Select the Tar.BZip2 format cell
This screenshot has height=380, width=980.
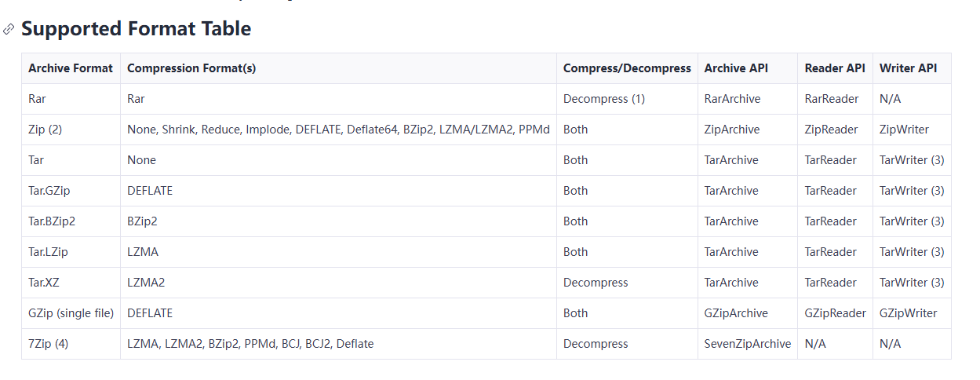(52, 221)
